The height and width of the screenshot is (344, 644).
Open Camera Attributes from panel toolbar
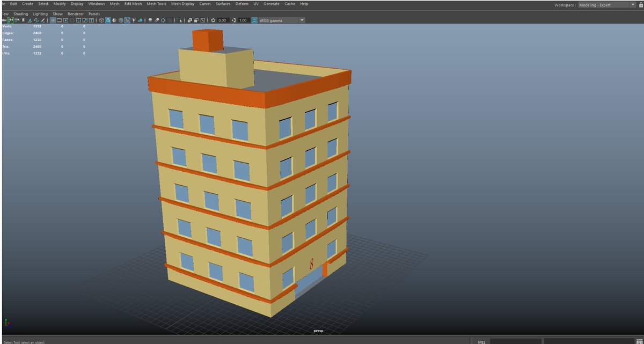tap(17, 20)
